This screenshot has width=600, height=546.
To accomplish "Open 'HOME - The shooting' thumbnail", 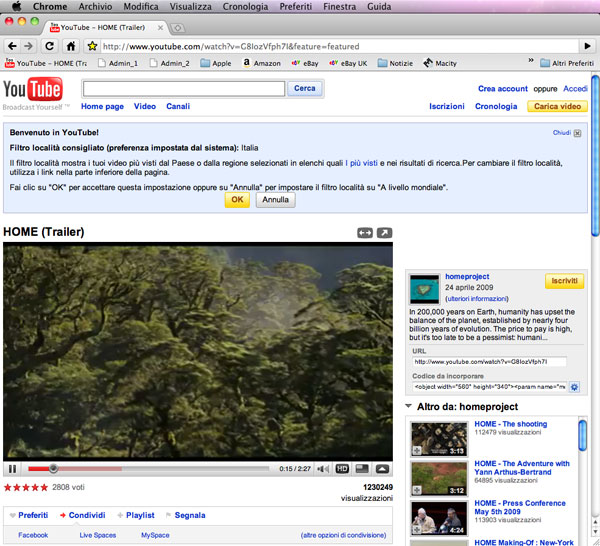I will click(439, 439).
